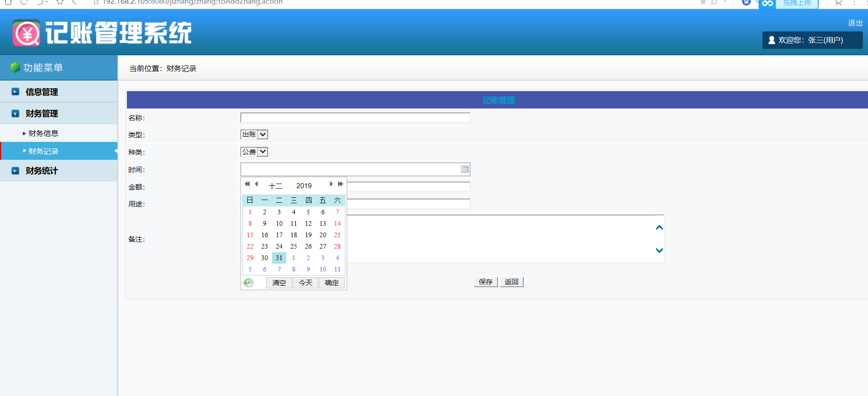Collapse the 财务管理 menu section
This screenshot has height=396, width=868.
coord(42,114)
